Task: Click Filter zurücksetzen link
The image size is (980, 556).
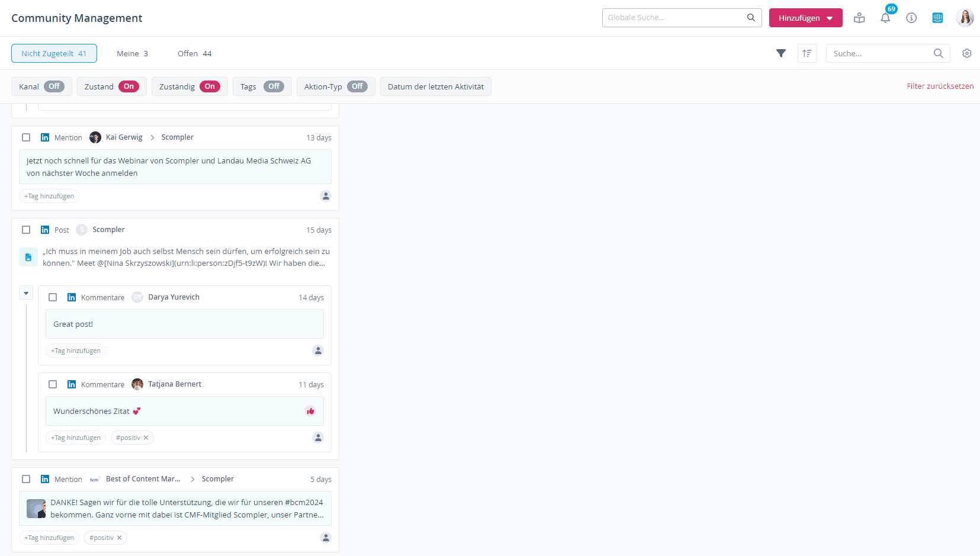Action: tap(940, 86)
